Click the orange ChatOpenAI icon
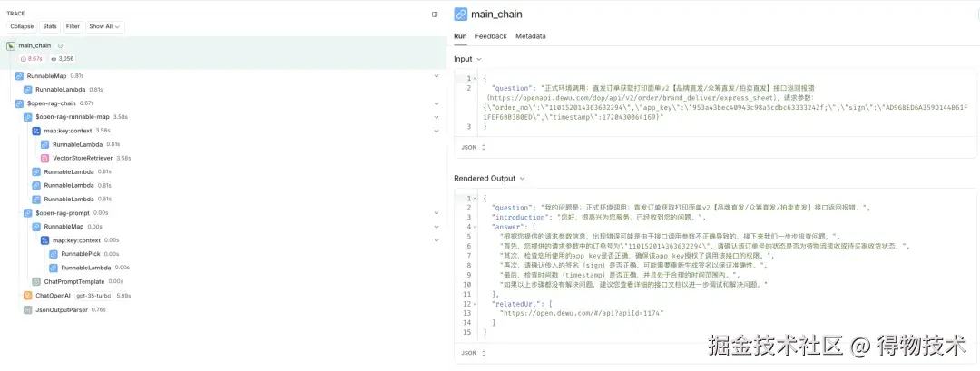This screenshot has height=371, width=980. [28, 296]
